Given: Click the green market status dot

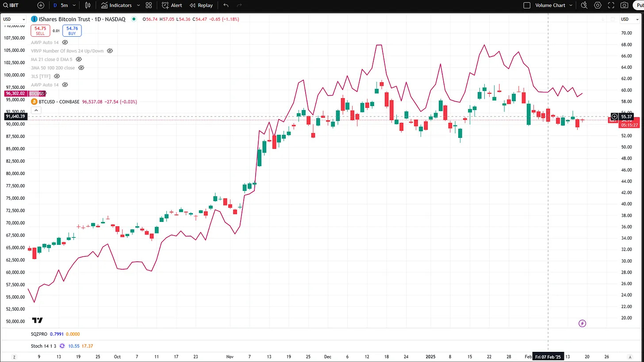Looking at the screenshot, I should point(134,19).
